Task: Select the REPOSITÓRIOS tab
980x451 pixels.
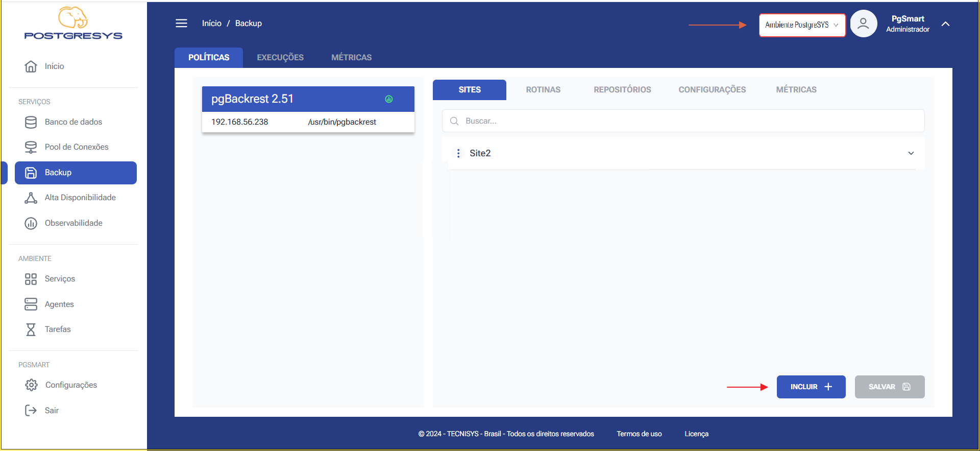Action: tap(622, 90)
